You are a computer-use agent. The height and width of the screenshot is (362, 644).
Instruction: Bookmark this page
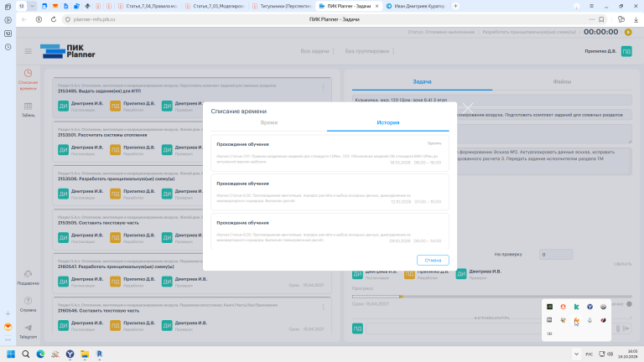601,19
